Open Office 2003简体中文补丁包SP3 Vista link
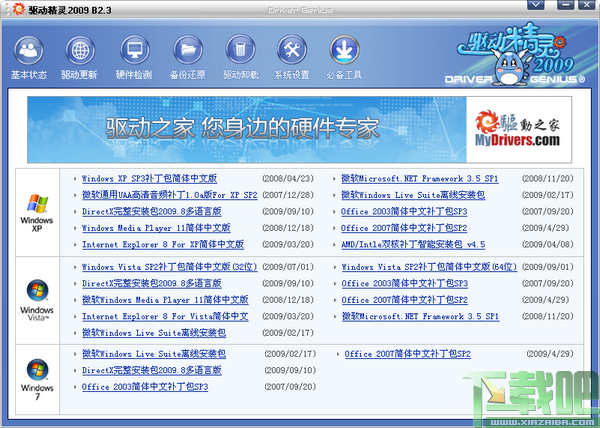600x428 pixels. tap(405, 283)
